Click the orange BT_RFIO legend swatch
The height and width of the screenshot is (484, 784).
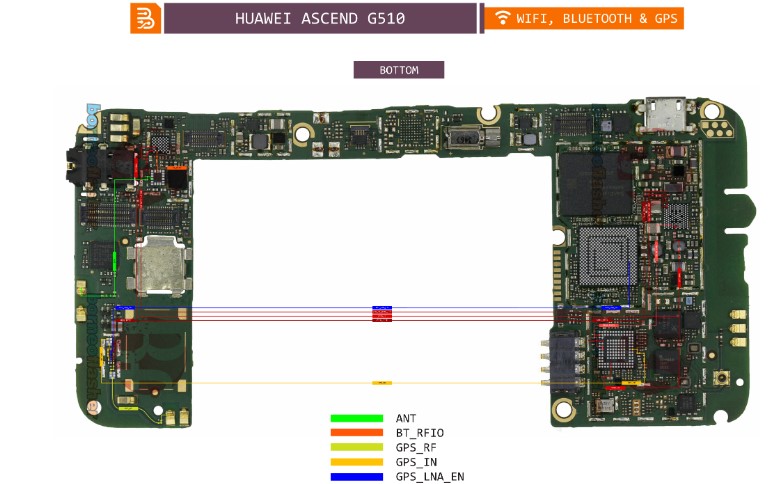357,432
